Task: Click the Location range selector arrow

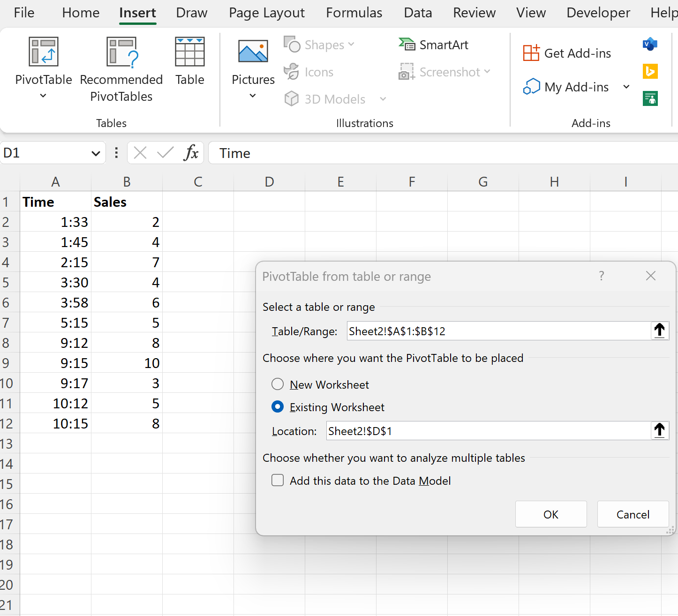Action: click(x=660, y=430)
